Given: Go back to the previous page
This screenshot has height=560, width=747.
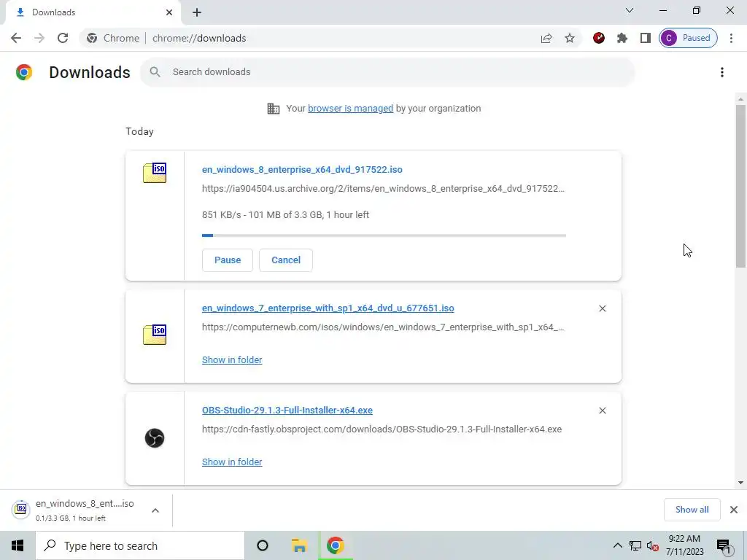Looking at the screenshot, I should (16, 38).
